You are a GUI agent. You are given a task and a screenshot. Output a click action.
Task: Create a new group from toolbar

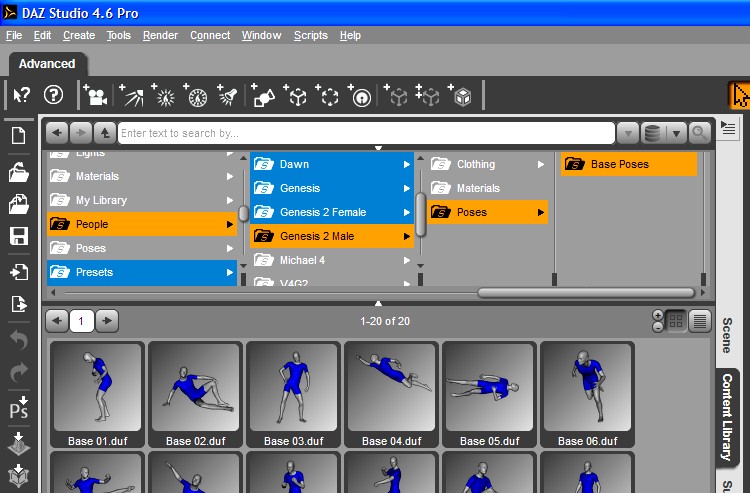click(x=328, y=95)
